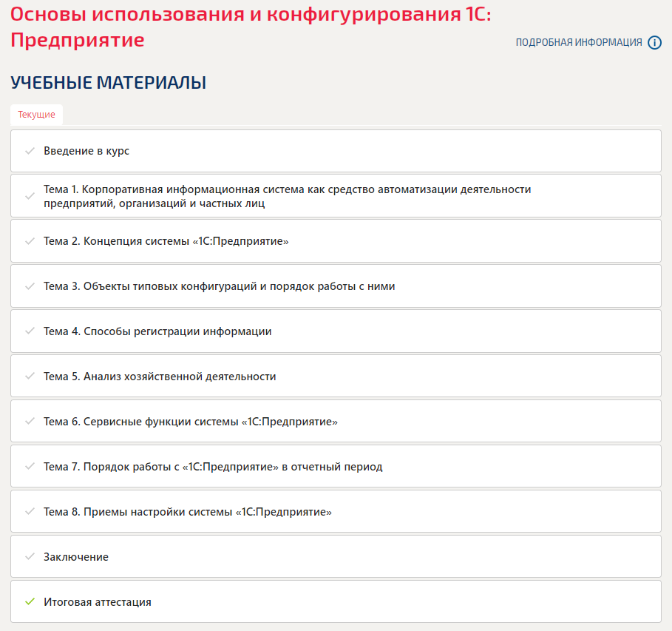672x631 pixels.
Task: Click checkmark icon beside Тема 4
Action: point(30,331)
